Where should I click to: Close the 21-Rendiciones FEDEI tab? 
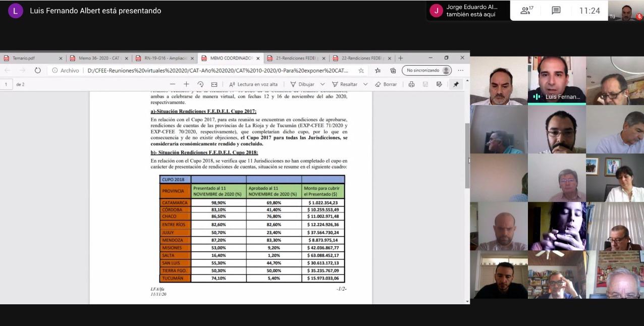click(324, 58)
